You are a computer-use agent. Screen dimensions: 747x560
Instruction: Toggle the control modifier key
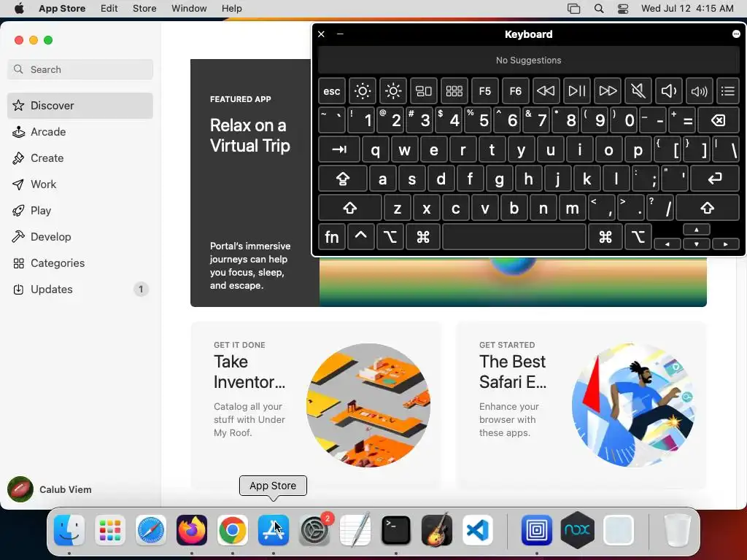pos(360,237)
